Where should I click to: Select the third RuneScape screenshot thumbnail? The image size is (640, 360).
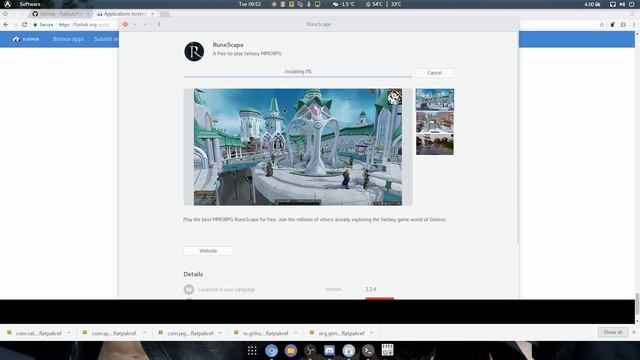pyautogui.click(x=435, y=144)
